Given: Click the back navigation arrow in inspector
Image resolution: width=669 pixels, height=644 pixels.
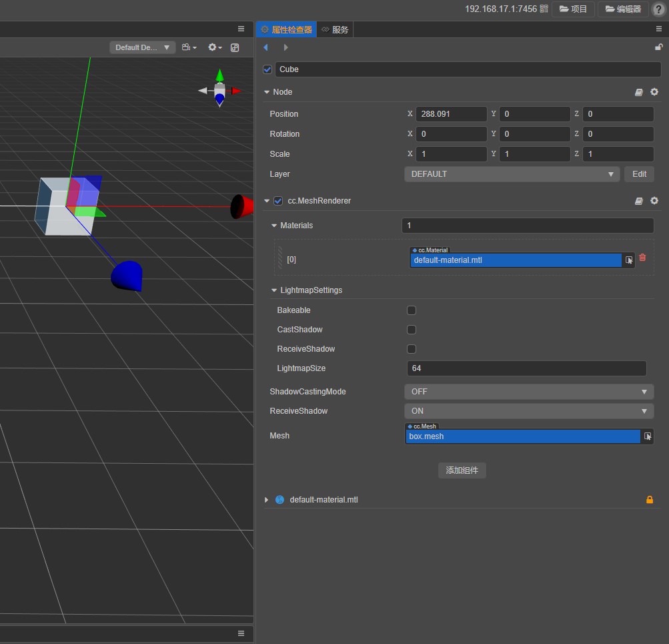Looking at the screenshot, I should coord(266,47).
